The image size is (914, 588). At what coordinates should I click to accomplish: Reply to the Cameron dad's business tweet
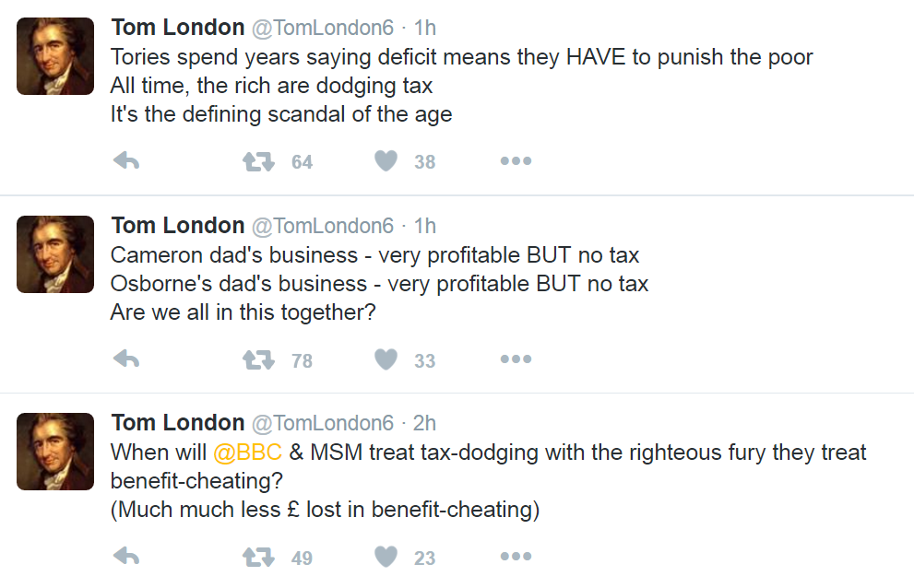click(x=126, y=359)
